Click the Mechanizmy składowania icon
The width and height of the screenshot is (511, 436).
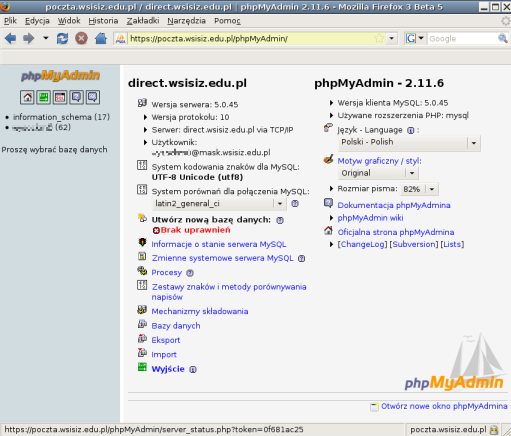(142, 310)
